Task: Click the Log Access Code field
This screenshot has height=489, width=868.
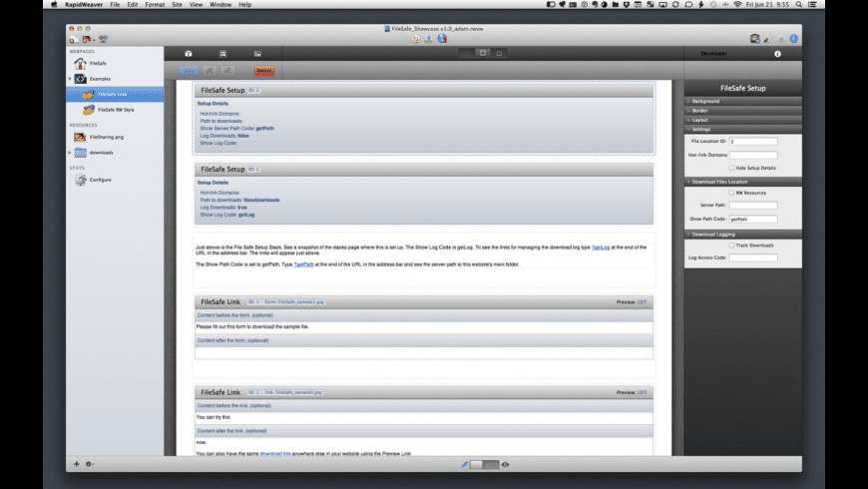Action: coord(753,257)
